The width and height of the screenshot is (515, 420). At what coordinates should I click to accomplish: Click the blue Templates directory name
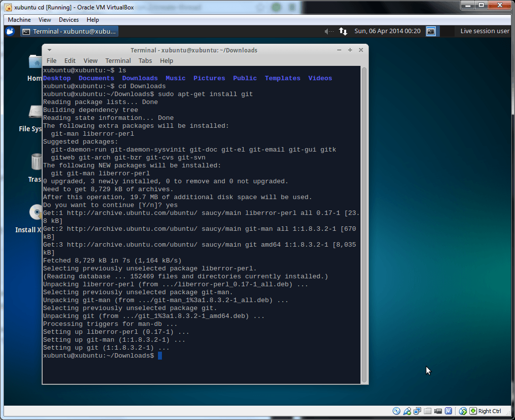pos(282,78)
